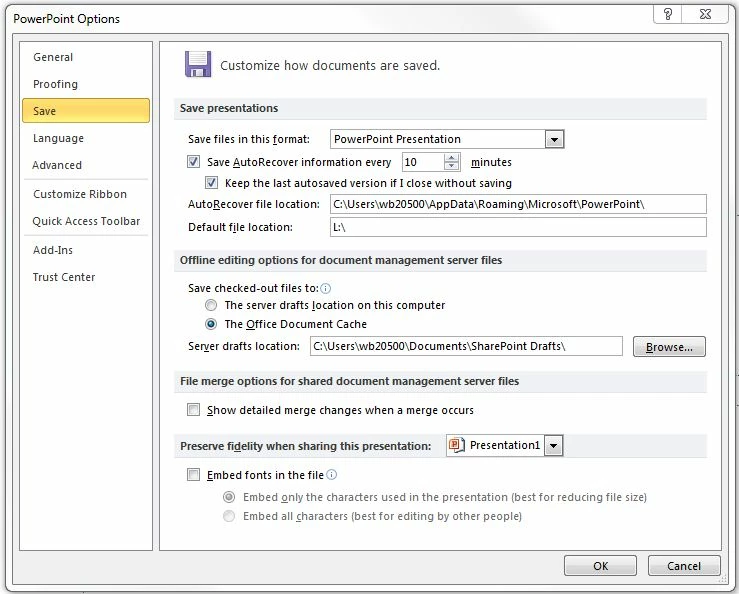Confirm settings with the OK button
Image resolution: width=739 pixels, height=594 pixels.
(x=600, y=566)
